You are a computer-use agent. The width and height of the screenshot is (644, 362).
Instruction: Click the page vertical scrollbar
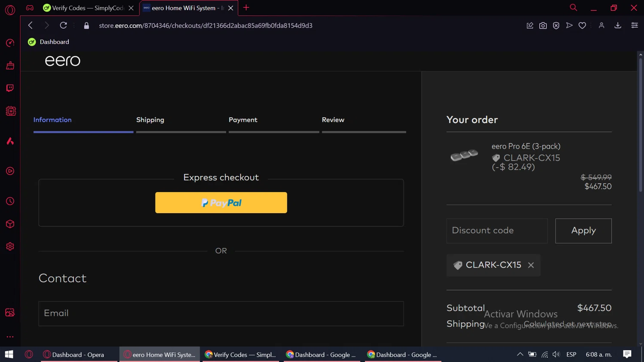point(641,124)
